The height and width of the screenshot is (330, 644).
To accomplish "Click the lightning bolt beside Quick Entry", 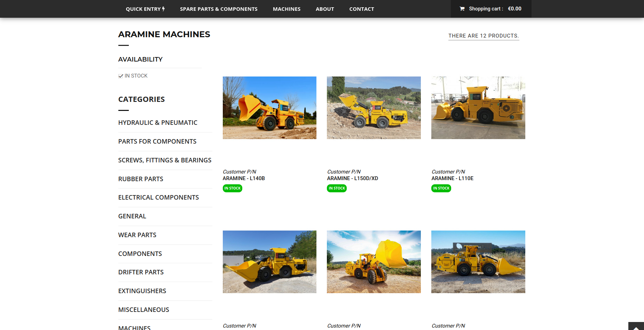I will click(163, 9).
